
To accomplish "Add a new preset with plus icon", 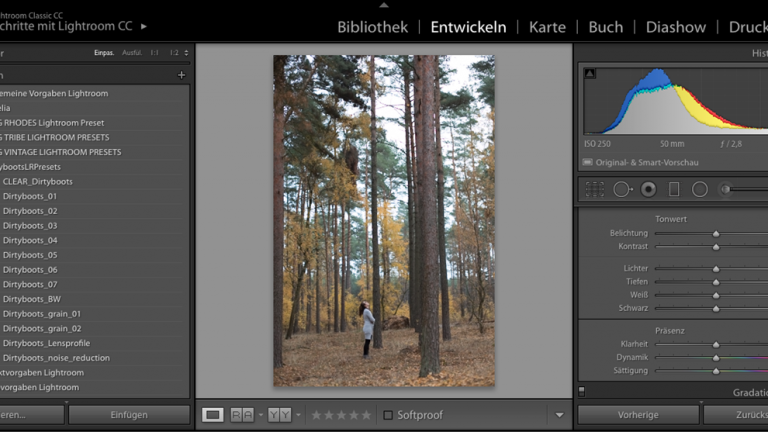I will [181, 75].
